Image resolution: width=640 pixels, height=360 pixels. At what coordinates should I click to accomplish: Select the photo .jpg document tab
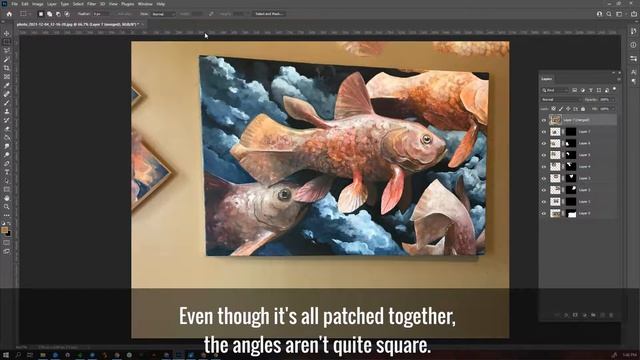click(78, 24)
